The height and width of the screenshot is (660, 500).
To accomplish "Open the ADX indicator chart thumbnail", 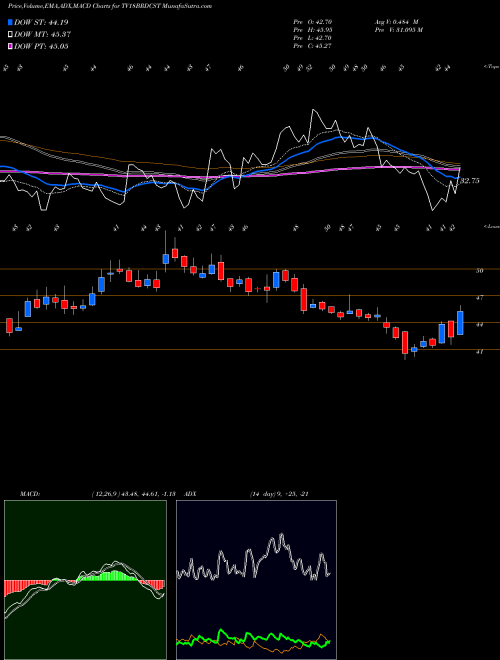I will point(256,580).
